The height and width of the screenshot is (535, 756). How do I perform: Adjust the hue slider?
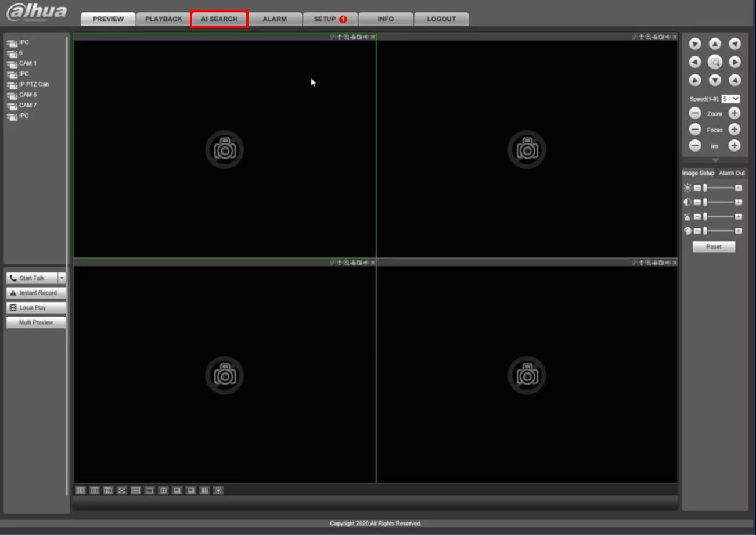point(719,231)
